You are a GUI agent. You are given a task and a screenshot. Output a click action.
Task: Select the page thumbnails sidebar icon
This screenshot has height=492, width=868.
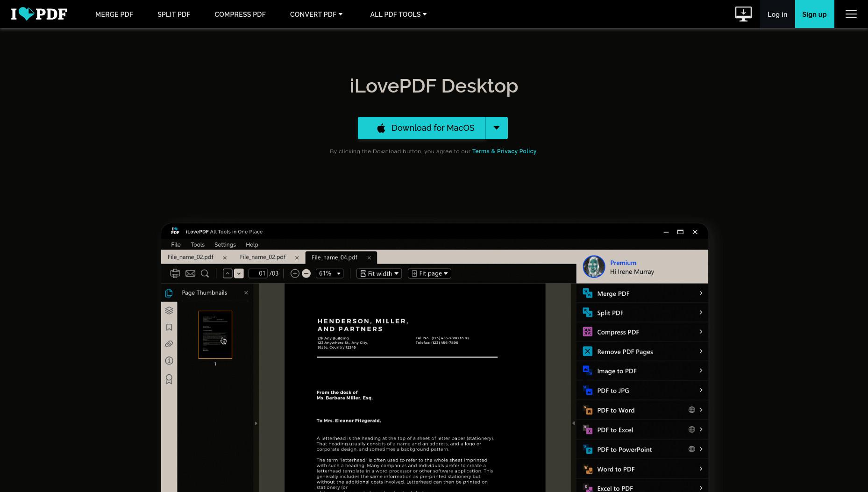(169, 293)
